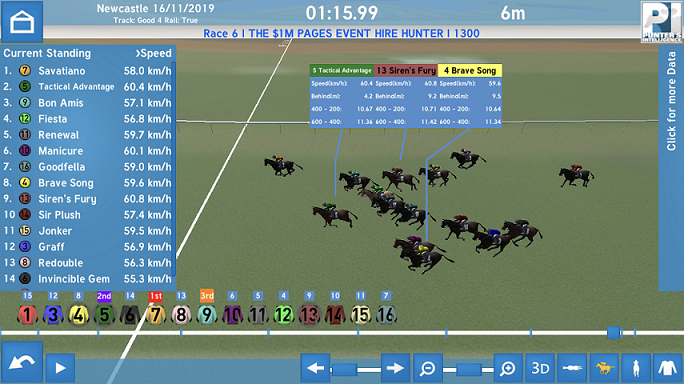Click the race timeline position handle
684x384 pixels.
point(613,333)
